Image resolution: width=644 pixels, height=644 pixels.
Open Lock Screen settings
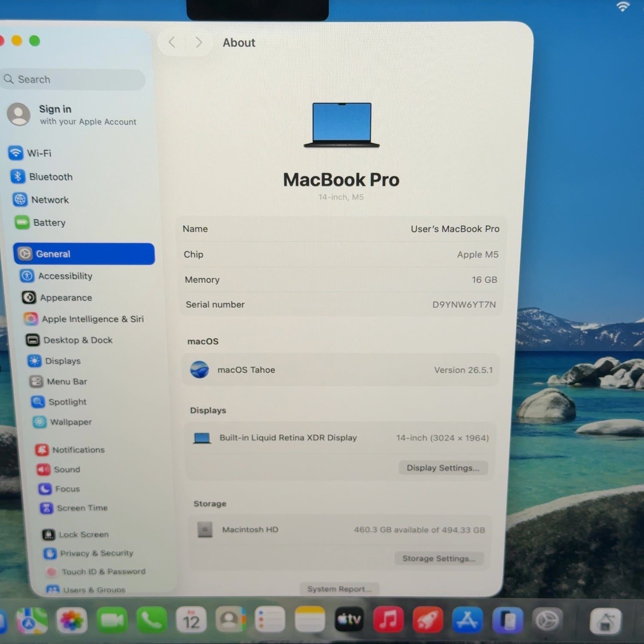coord(76,535)
